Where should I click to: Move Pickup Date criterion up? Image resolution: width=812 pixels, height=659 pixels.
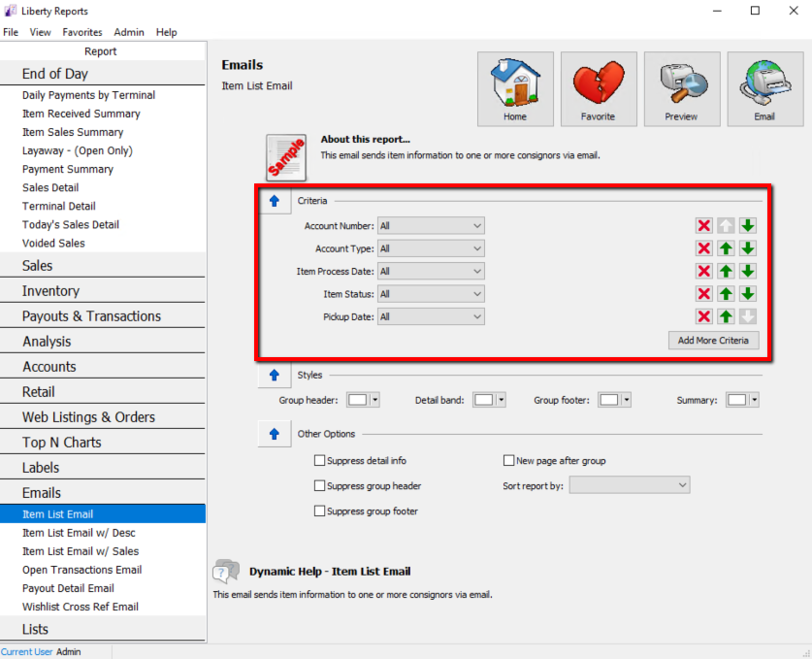point(726,316)
